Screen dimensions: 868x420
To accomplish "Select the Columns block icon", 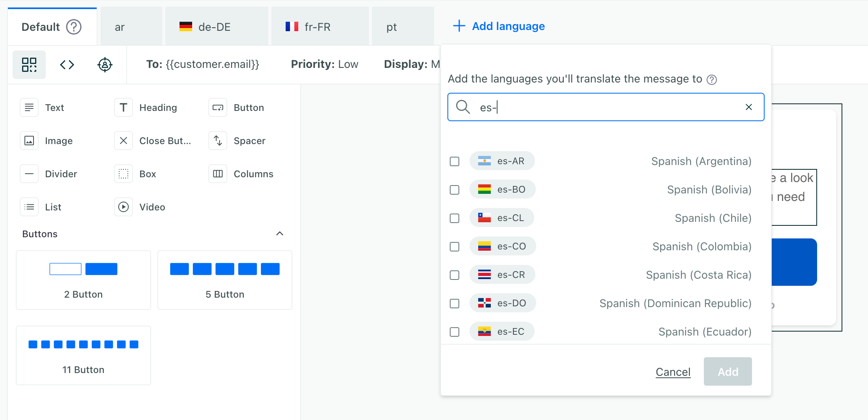I will point(218,174).
